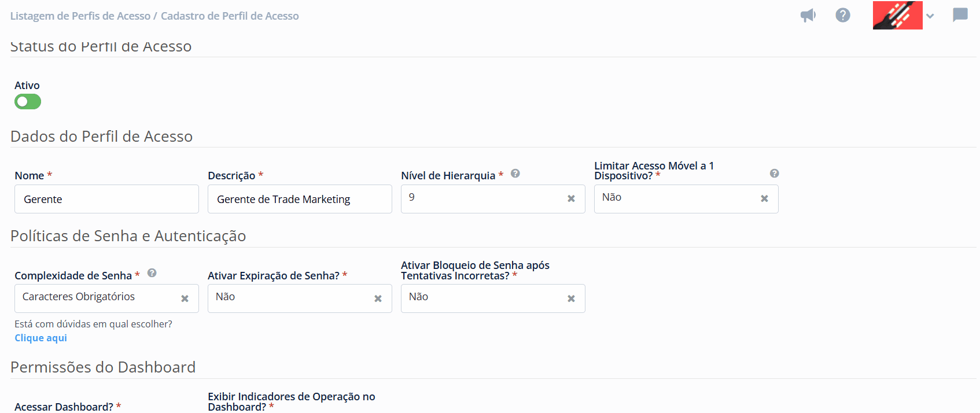Open the Ativar Expiração de Senha dropdown

coord(289,298)
